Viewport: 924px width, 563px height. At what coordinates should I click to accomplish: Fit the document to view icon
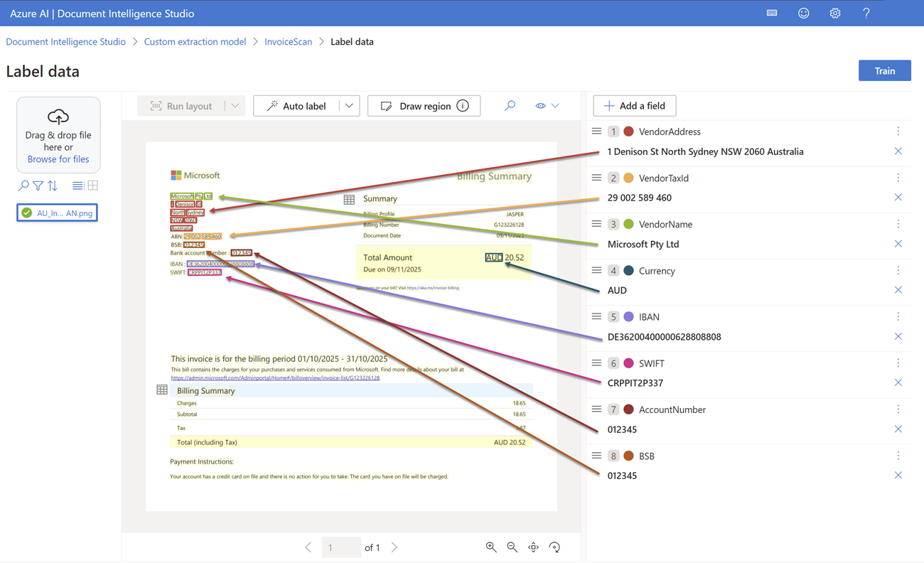[533, 547]
